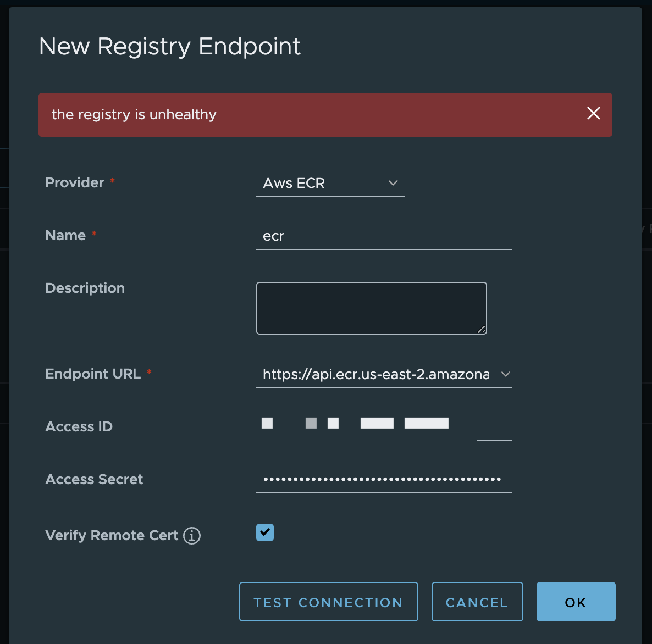Click the Endpoint URL dropdown chevron
The image size is (652, 644).
tap(505, 374)
